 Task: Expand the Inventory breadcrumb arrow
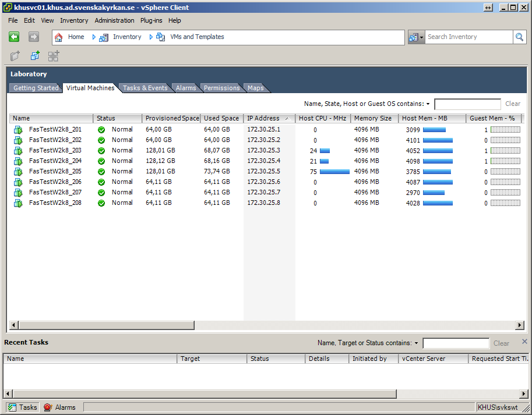[x=94, y=37]
